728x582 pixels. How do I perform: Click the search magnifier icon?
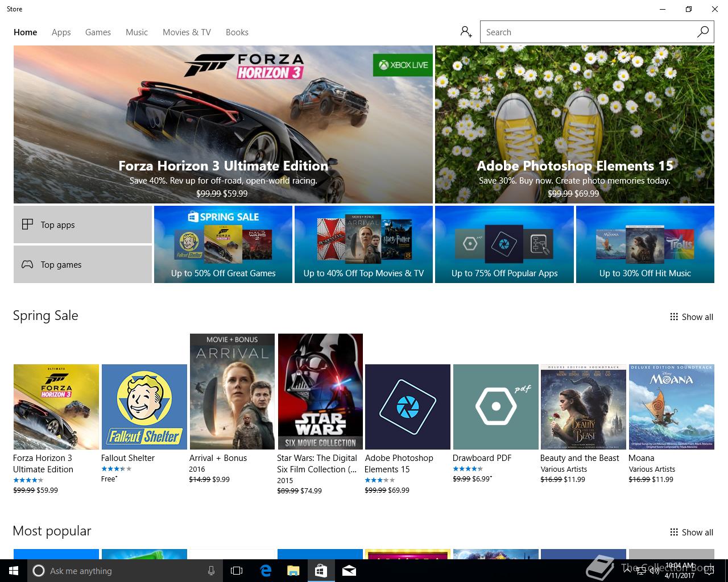(703, 32)
